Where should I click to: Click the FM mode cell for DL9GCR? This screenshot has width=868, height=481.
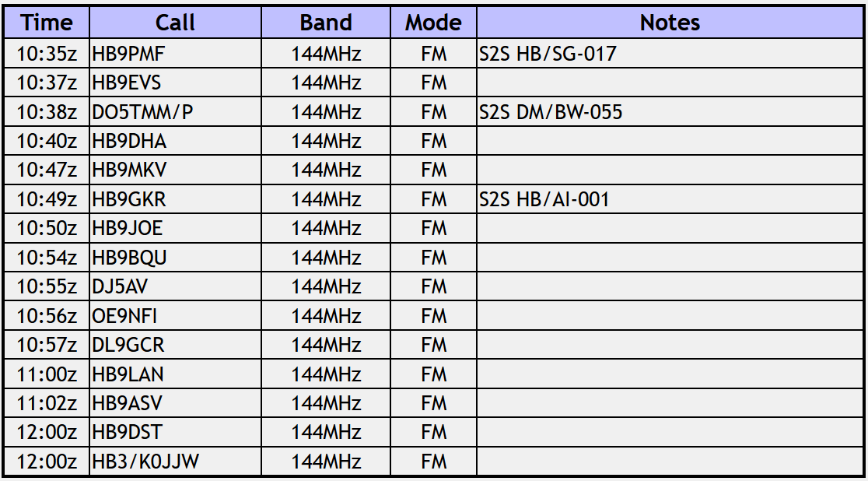(x=433, y=345)
